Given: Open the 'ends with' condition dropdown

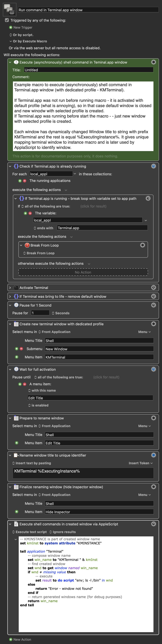Looking at the screenshot, I should pyautogui.click(x=43, y=228).
